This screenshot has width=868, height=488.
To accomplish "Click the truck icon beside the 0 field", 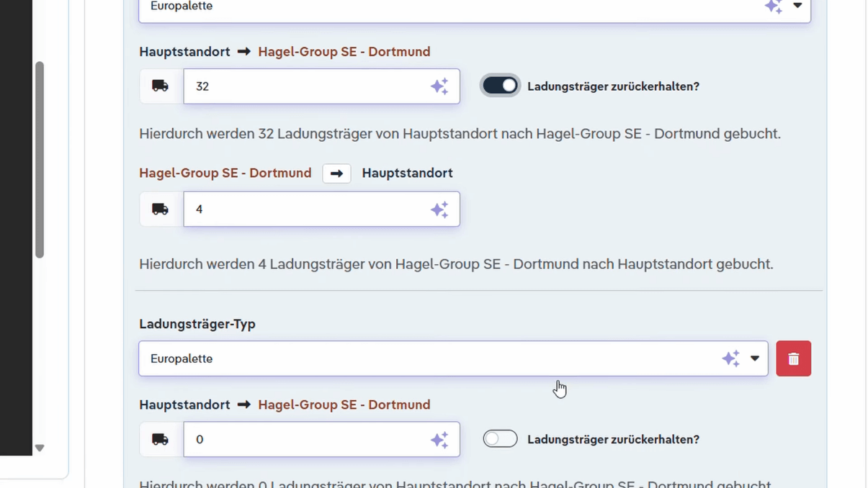I will tap(161, 440).
